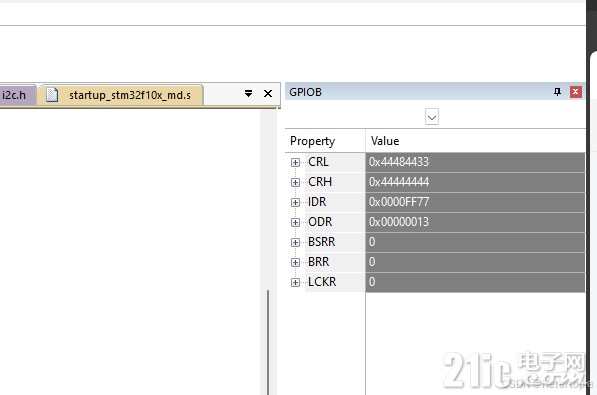
Task: Open the editor tab list dropdown arrow
Action: click(248, 93)
